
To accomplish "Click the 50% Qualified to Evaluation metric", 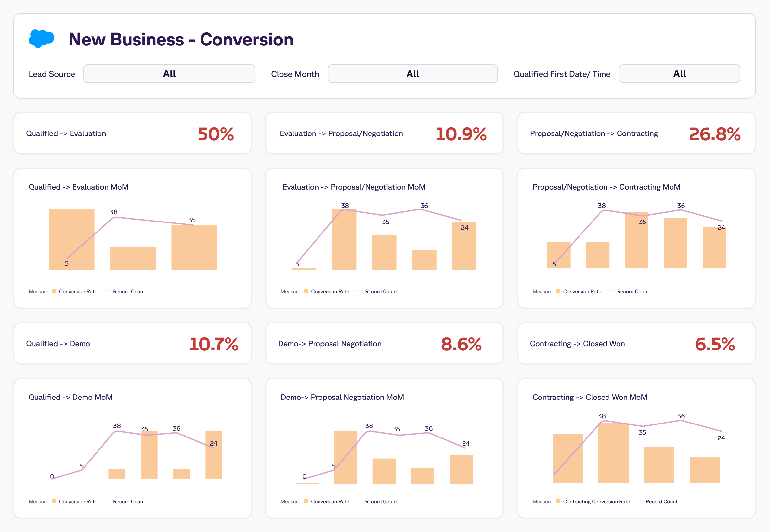I will click(215, 134).
